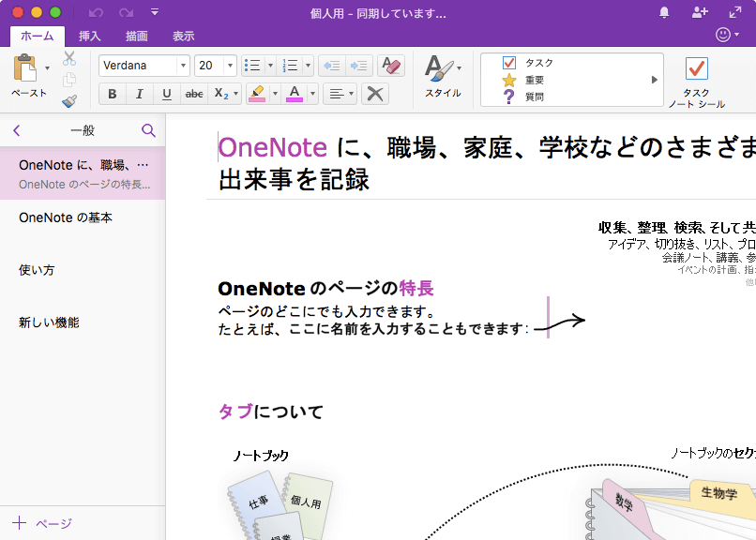
Task: Apply the 質問 question tag
Action: [523, 97]
